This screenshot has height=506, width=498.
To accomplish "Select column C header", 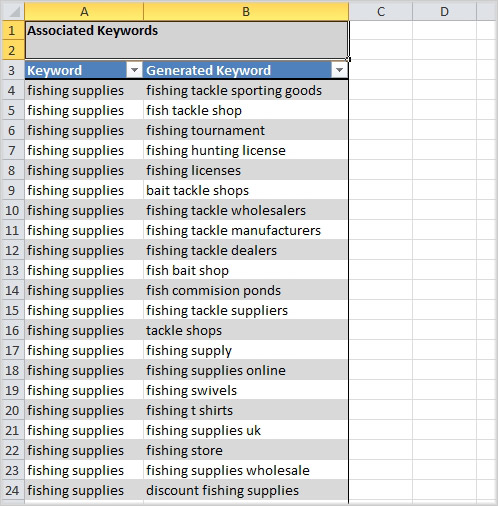I will (x=381, y=12).
